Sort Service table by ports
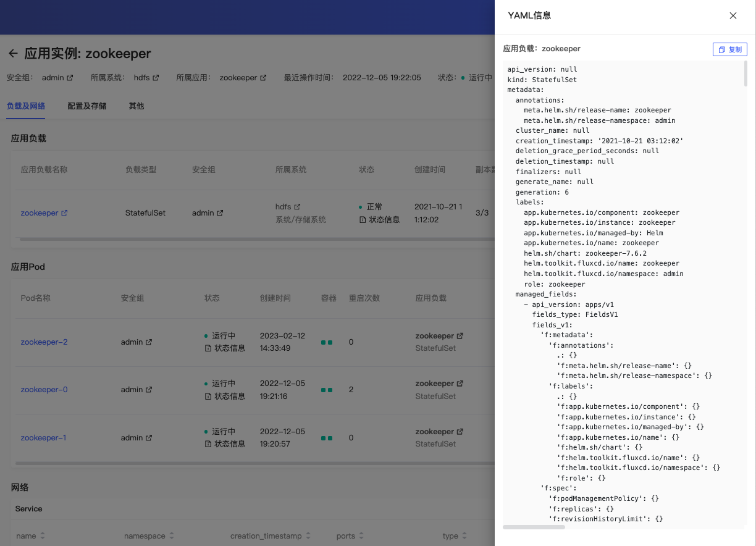 [x=363, y=536]
